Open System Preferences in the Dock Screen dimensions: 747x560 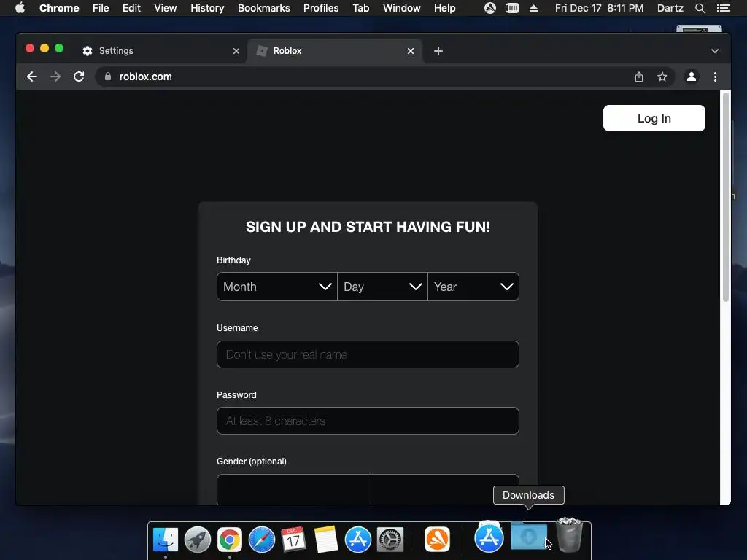click(390, 540)
